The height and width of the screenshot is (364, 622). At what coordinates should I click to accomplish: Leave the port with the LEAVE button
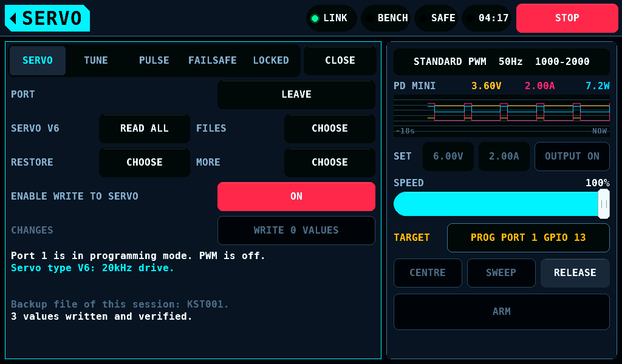coord(296,95)
